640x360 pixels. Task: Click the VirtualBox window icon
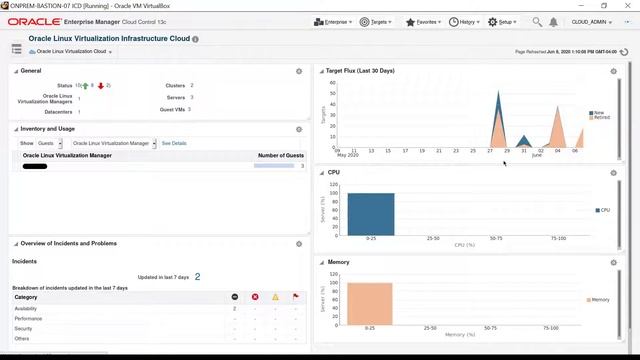(4, 6)
